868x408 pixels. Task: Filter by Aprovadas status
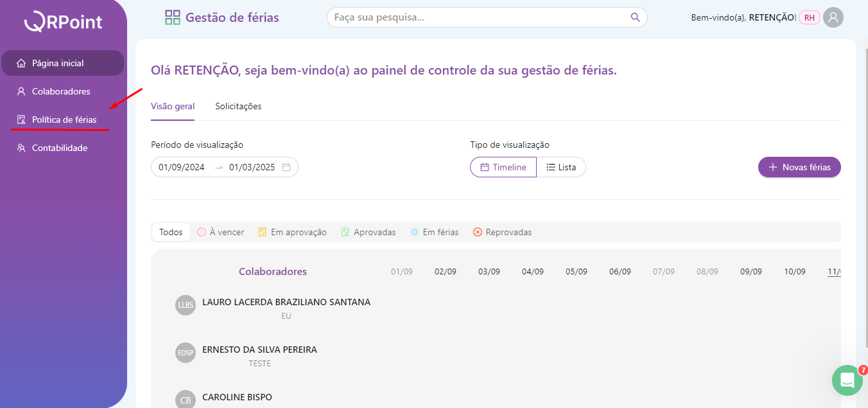(369, 232)
